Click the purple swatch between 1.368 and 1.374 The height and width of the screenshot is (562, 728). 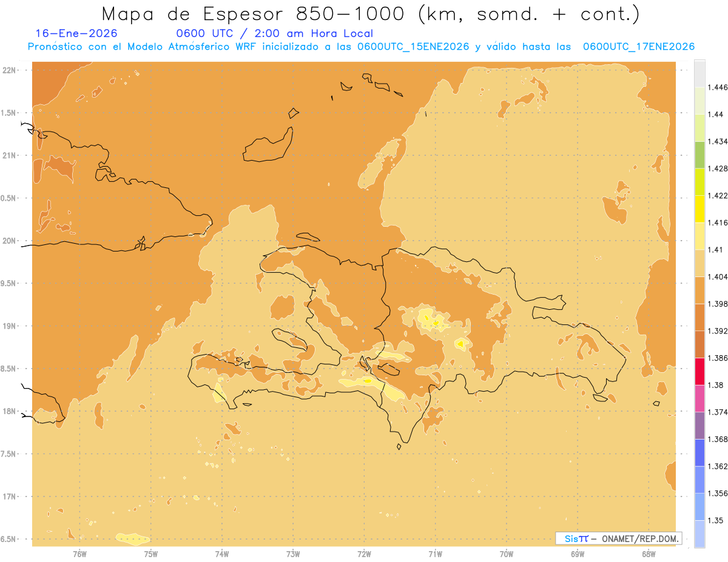[699, 426]
